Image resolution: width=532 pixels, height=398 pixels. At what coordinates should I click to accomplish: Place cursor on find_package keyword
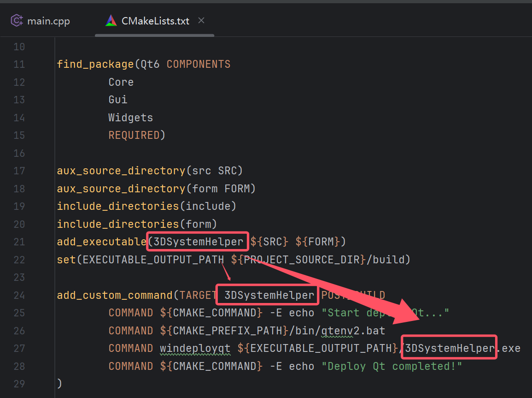95,64
